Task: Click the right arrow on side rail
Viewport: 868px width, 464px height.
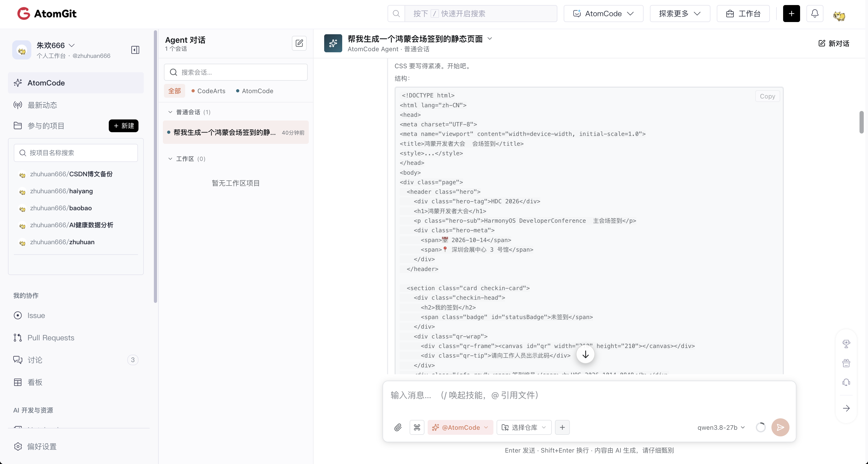Action: 846,408
